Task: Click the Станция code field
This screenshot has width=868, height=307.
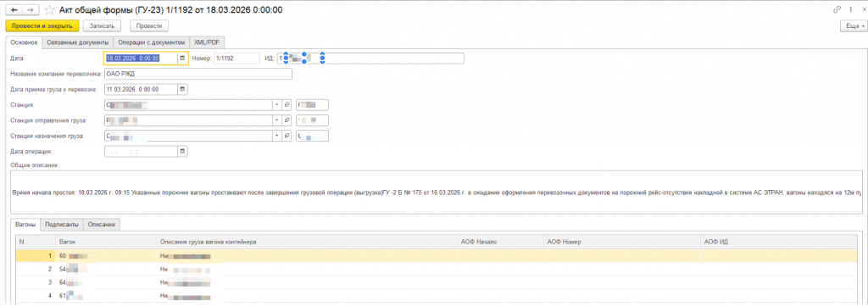Action: click(x=312, y=104)
